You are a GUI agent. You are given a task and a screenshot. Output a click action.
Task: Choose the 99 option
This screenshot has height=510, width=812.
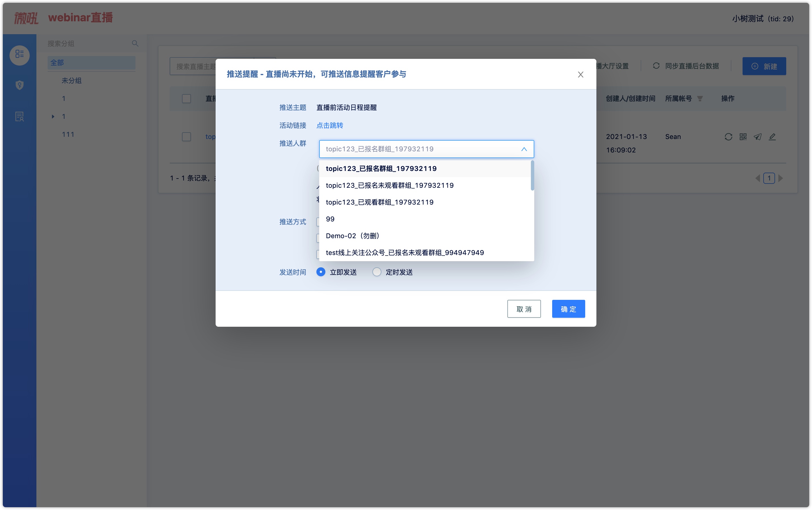(424, 219)
